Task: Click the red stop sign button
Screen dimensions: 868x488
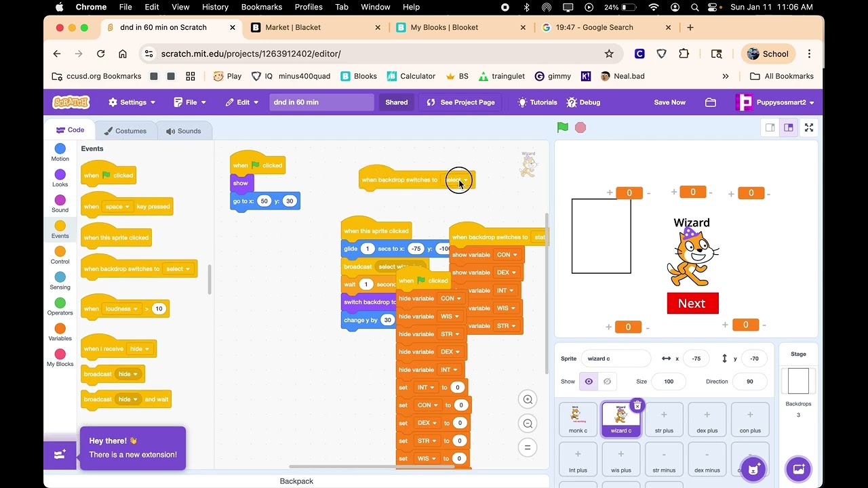Action: [580, 127]
